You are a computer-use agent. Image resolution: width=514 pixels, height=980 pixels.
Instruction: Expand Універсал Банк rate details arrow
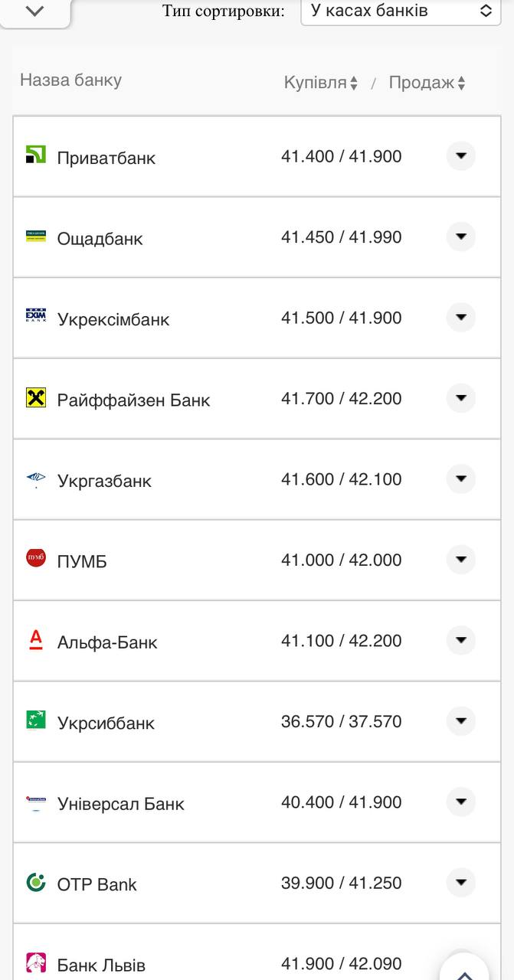point(461,802)
